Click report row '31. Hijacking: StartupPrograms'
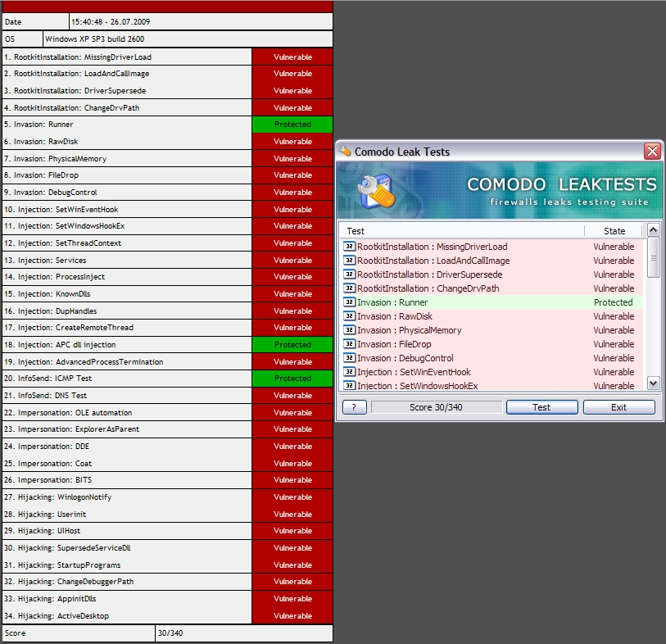666x644 pixels. click(x=127, y=565)
